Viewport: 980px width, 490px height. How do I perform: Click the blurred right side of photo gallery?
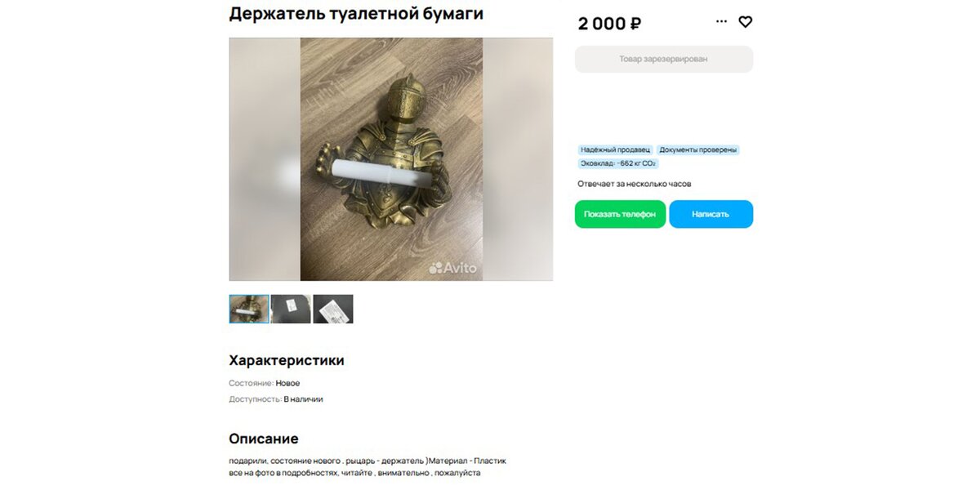518,159
